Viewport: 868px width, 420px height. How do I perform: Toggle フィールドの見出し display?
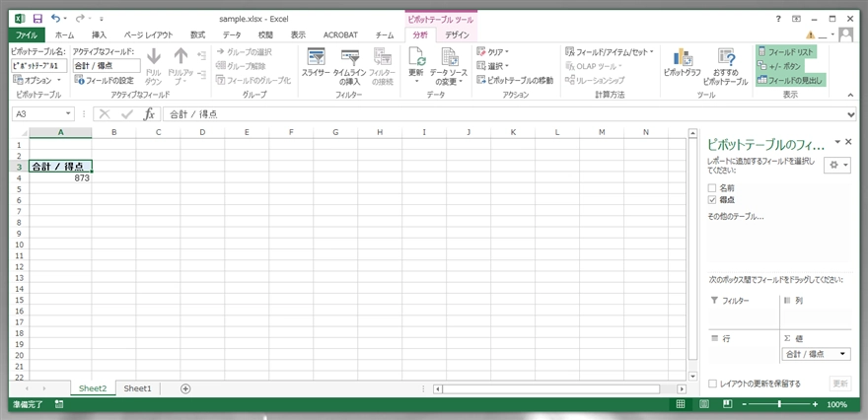pyautogui.click(x=790, y=80)
